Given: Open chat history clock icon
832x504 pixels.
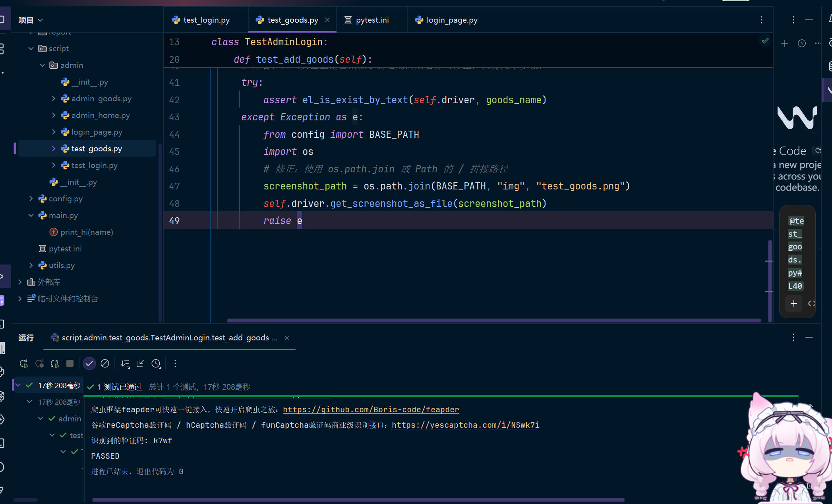Looking at the screenshot, I should 802,43.
